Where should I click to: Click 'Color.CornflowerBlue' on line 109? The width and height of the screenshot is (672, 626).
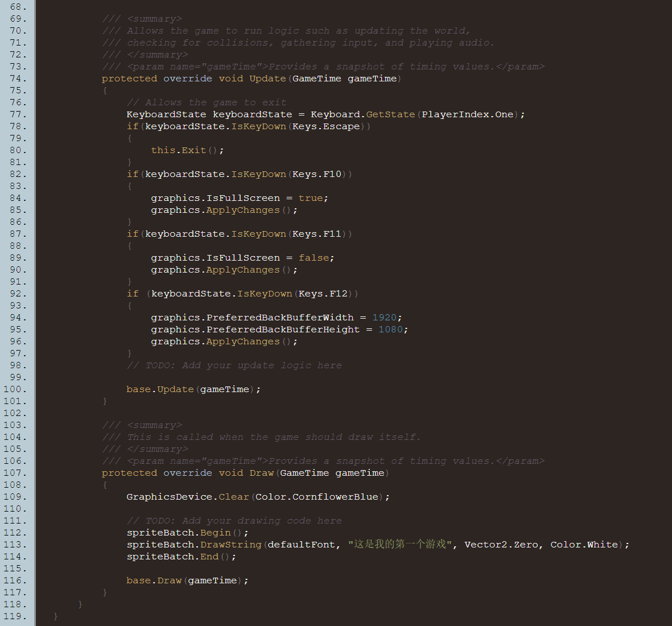point(317,497)
